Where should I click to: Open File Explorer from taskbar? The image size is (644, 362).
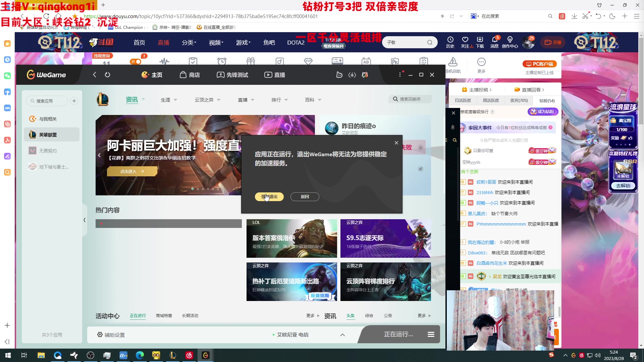[41, 355]
